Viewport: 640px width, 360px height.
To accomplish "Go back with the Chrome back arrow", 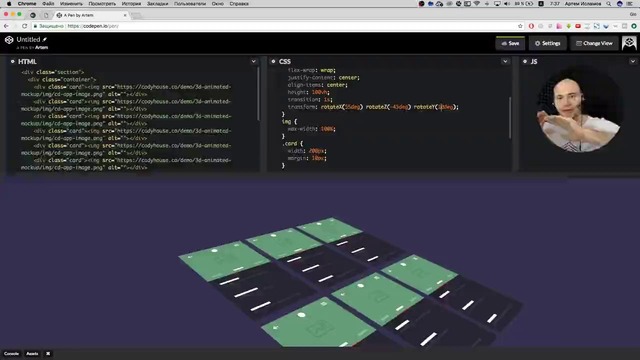I will tap(6, 26).
